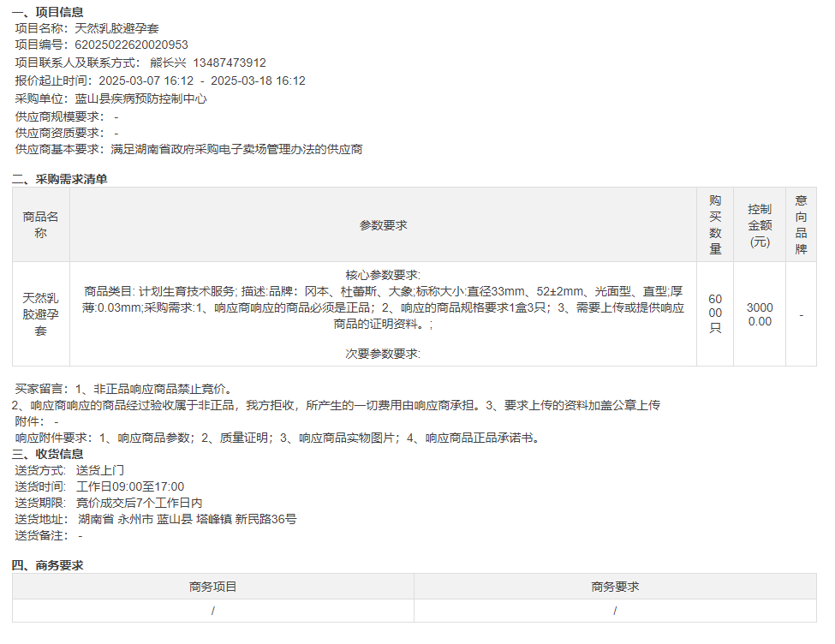
Task: Click the 30000.00 control amount cell
Action: pyautogui.click(x=759, y=314)
